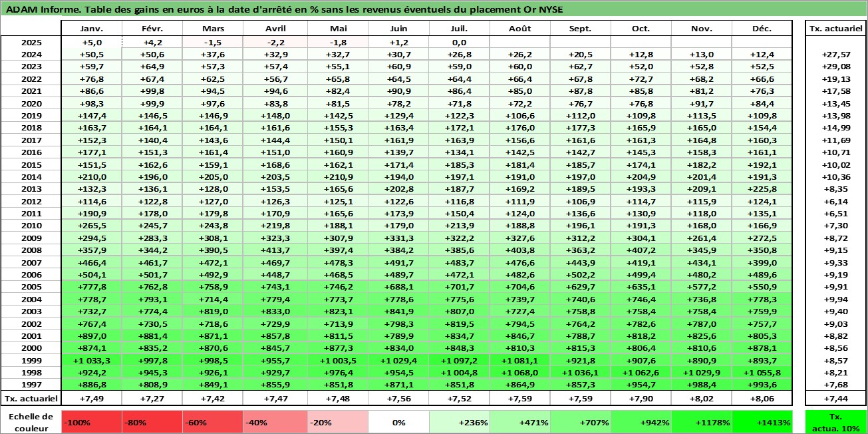Click the -100% red color scale cell

[x=92, y=422]
